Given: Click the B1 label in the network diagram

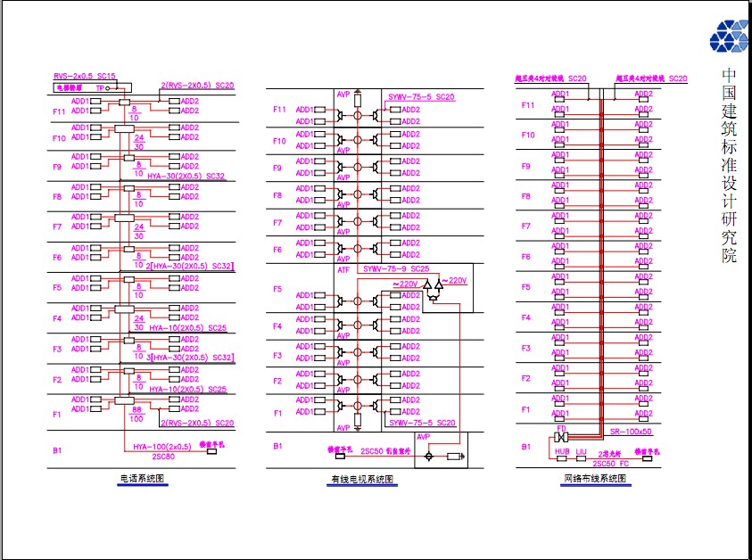Looking at the screenshot, I should 526,447.
